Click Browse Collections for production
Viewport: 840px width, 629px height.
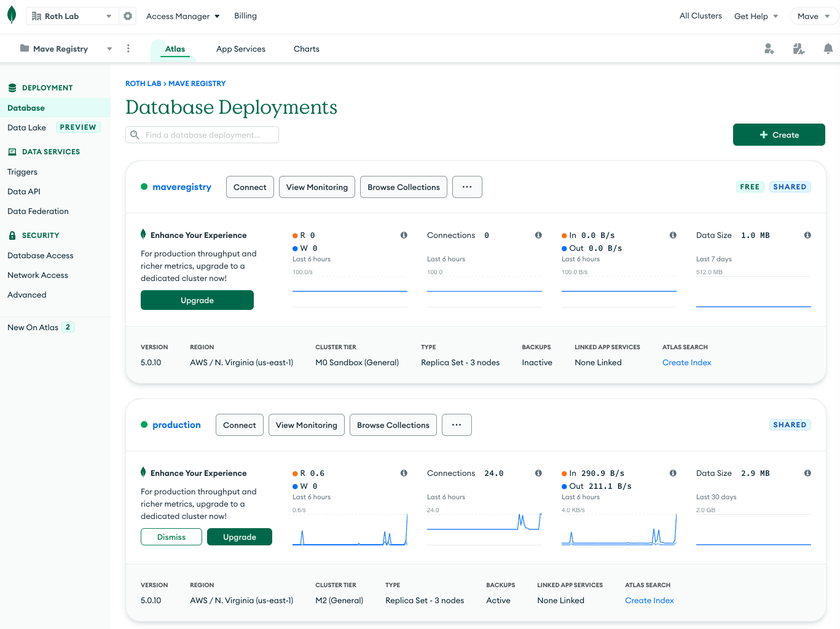[393, 425]
